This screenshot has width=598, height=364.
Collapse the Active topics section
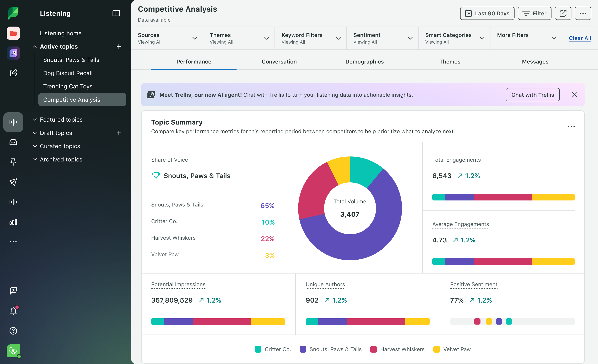click(35, 46)
